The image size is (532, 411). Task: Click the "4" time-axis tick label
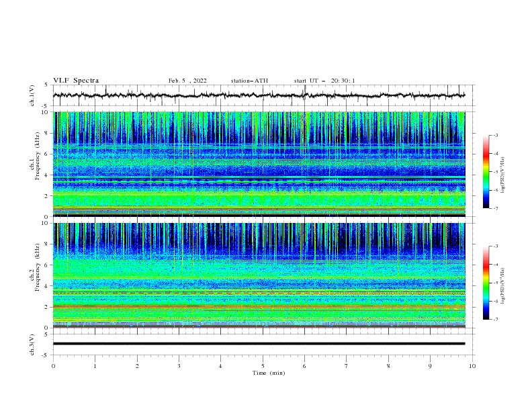point(220,366)
